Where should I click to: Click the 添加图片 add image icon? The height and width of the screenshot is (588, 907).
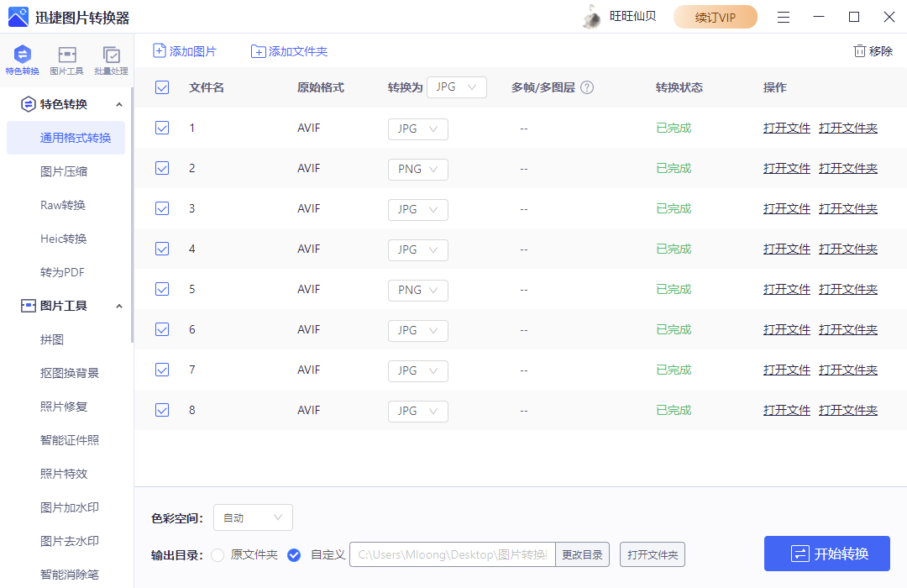coord(159,51)
